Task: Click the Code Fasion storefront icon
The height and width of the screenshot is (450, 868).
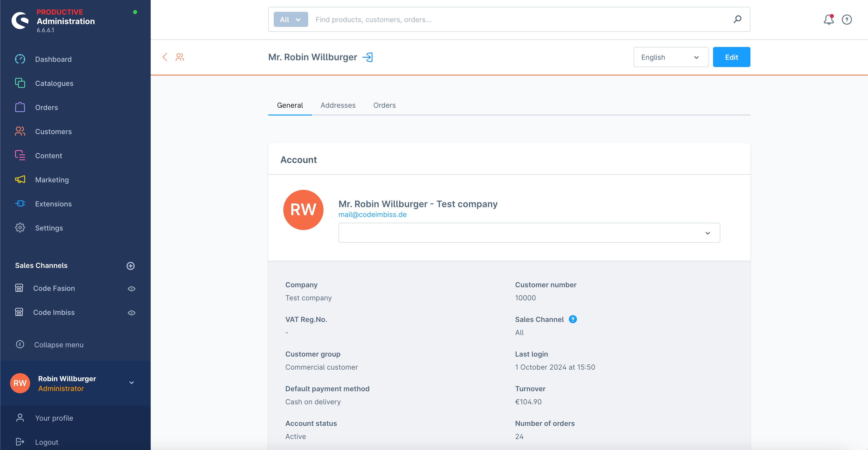Action: [19, 288]
